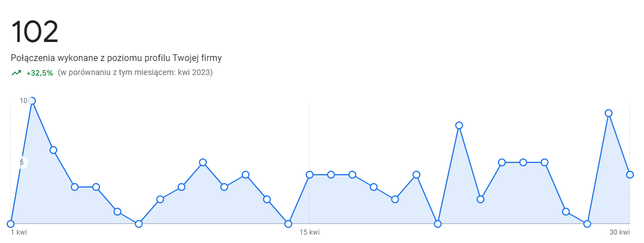Click the '15 kwi' x-axis label

pos(310,233)
